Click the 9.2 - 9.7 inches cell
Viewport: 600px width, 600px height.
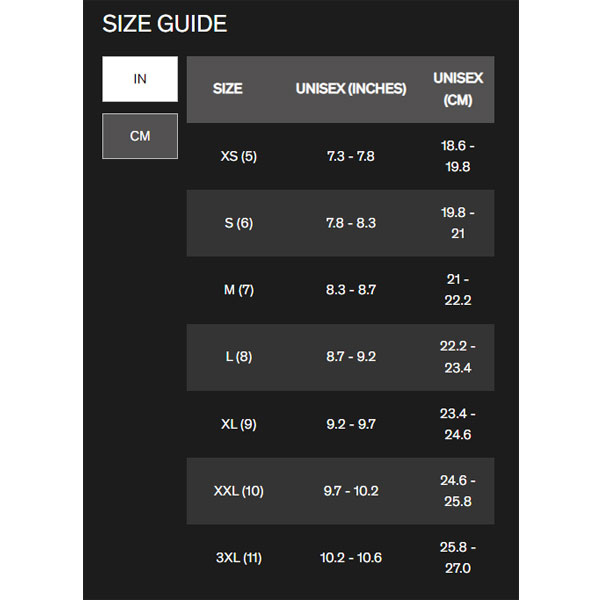pos(351,424)
